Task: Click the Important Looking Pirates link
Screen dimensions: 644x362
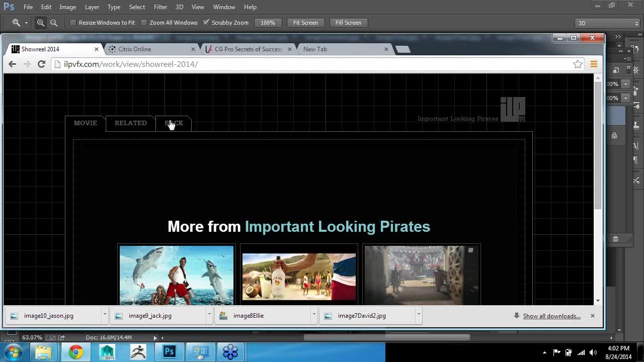Action: click(x=337, y=226)
